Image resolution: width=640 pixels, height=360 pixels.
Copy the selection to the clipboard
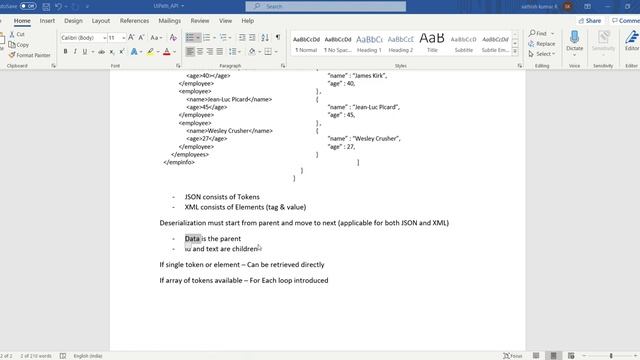click(x=19, y=44)
